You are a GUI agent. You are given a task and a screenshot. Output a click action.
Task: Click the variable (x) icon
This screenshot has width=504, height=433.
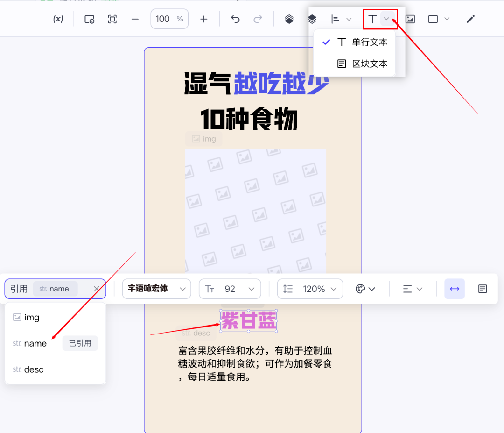pyautogui.click(x=58, y=19)
